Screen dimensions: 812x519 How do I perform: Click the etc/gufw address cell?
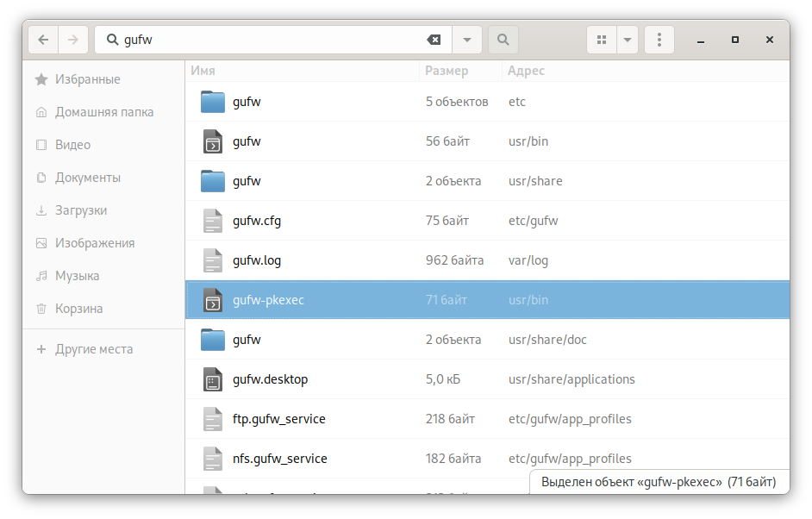pyautogui.click(x=534, y=222)
